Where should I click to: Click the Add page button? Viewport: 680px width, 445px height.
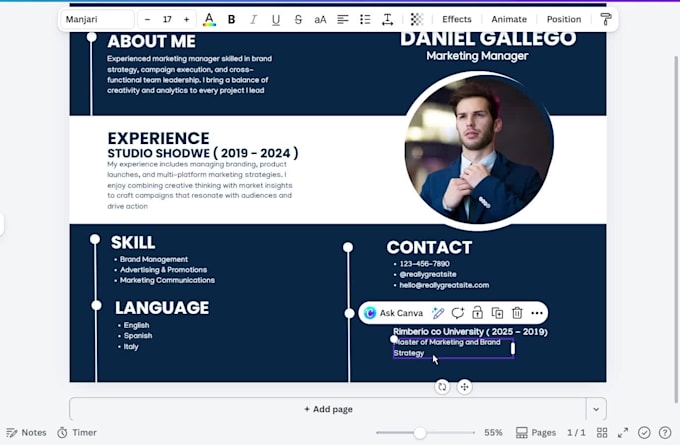click(328, 409)
